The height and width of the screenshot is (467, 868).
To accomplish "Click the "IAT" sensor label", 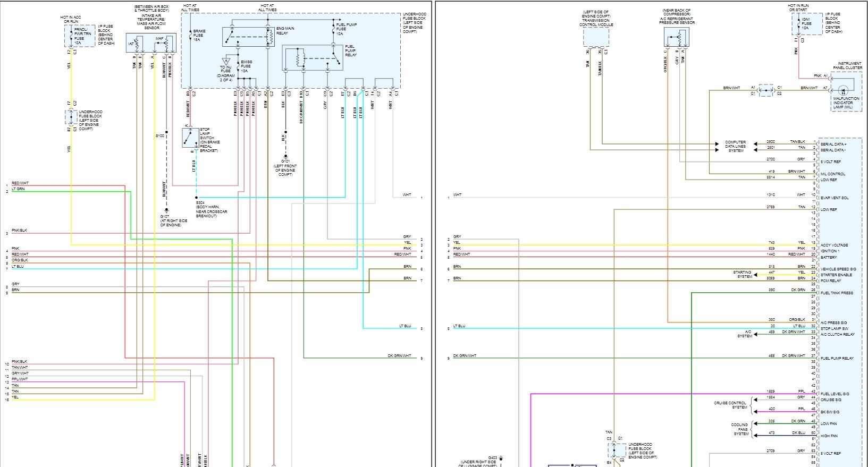I will tap(131, 44).
